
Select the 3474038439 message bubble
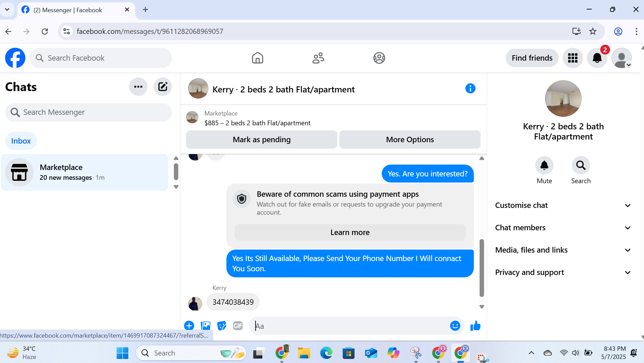point(233,302)
